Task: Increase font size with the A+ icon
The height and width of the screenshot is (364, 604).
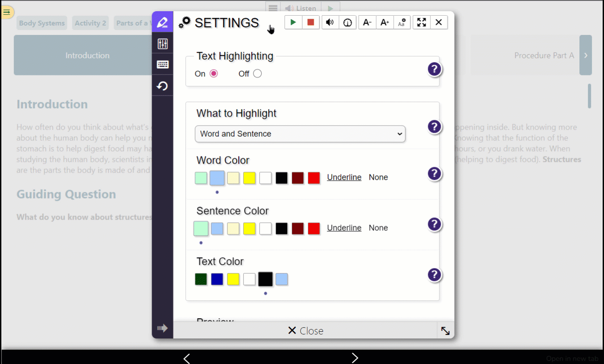Action: (x=385, y=22)
